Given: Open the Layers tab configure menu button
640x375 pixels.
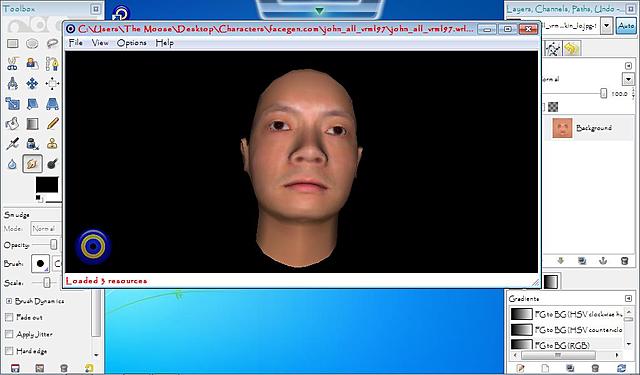Looking at the screenshot, I should click(x=628, y=66).
